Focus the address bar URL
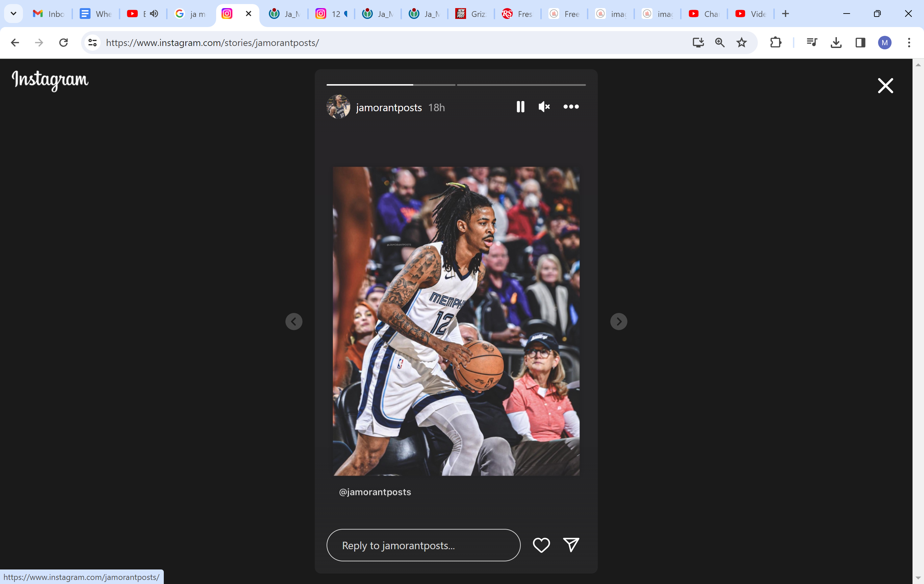 tap(212, 43)
